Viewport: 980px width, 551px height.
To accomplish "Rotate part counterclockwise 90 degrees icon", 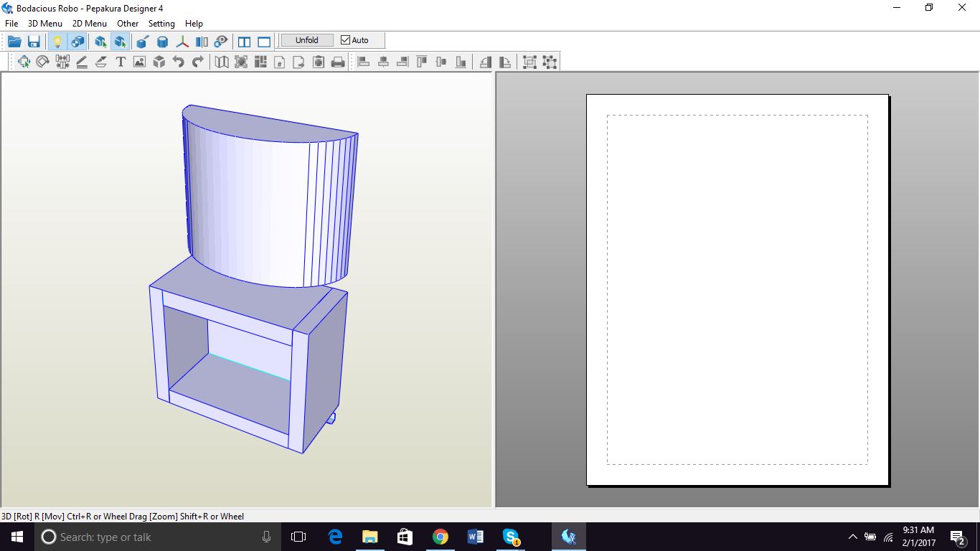I will (486, 62).
